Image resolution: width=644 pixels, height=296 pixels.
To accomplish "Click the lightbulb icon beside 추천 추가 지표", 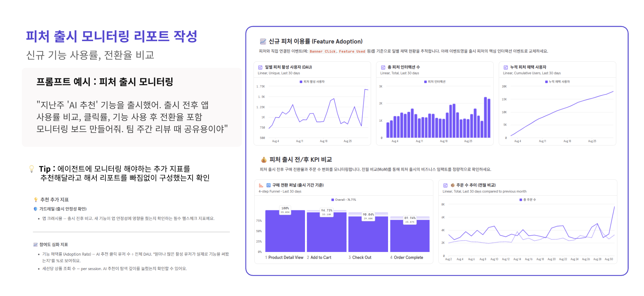I will coord(36,200).
